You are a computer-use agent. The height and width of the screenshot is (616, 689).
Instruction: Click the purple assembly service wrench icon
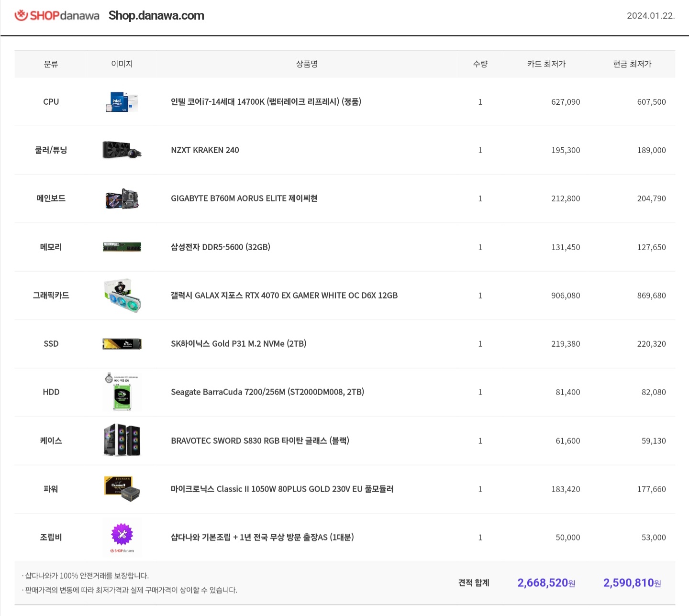pyautogui.click(x=122, y=534)
